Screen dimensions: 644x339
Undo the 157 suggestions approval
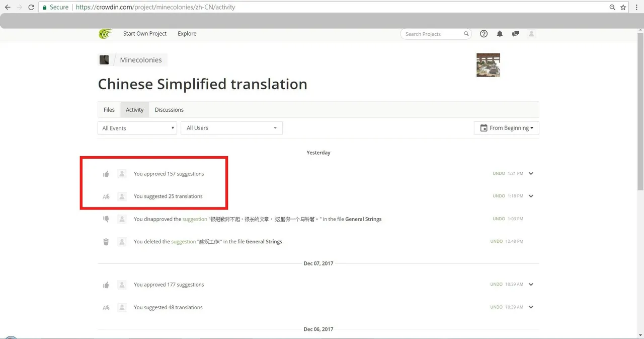(499, 174)
